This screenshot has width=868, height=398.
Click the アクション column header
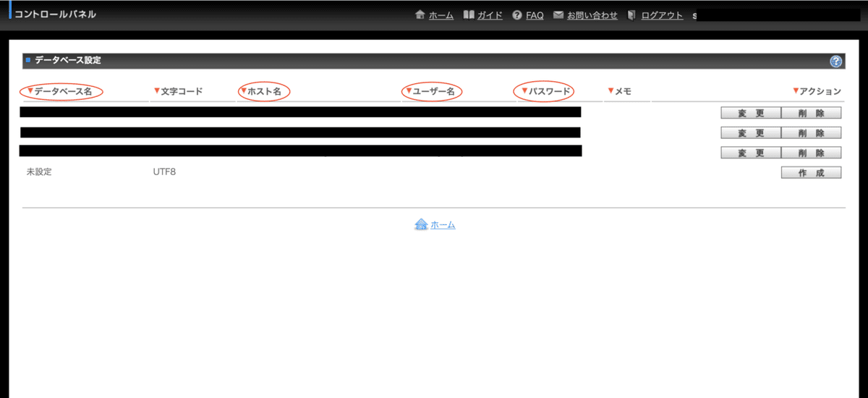[817, 91]
